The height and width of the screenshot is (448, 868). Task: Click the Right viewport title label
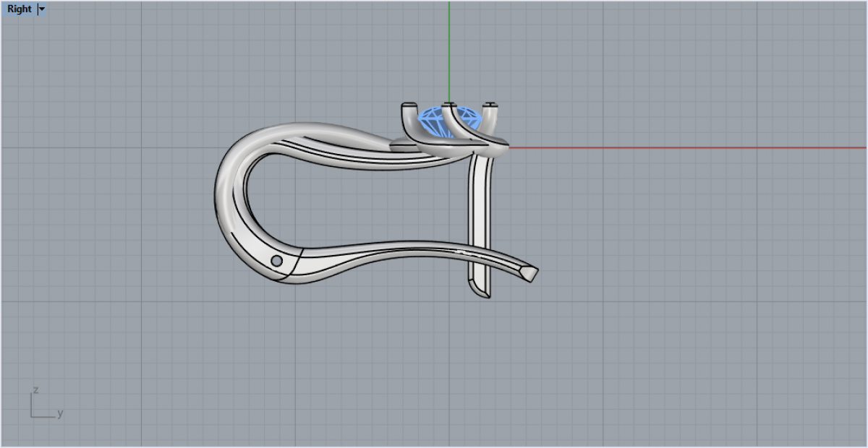coord(20,9)
